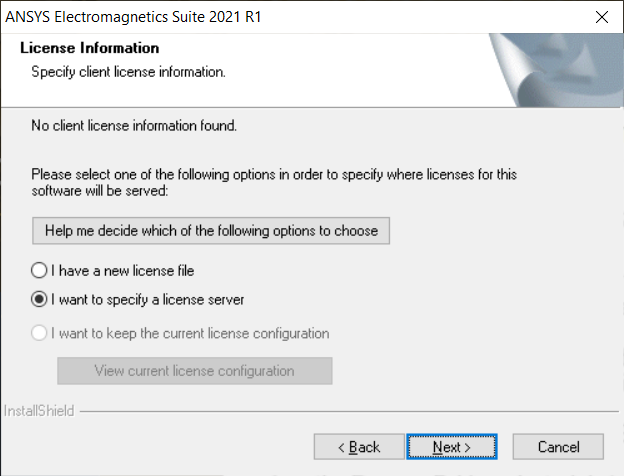Image resolution: width=624 pixels, height=476 pixels.
Task: Click the 'No client license information found.' message
Action: (x=134, y=126)
